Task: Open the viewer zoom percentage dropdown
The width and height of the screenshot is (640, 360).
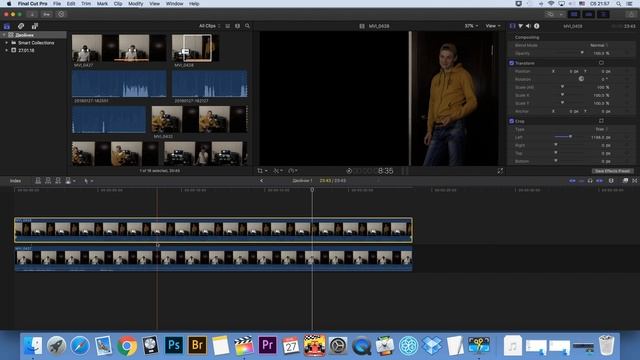Action: pyautogui.click(x=471, y=26)
